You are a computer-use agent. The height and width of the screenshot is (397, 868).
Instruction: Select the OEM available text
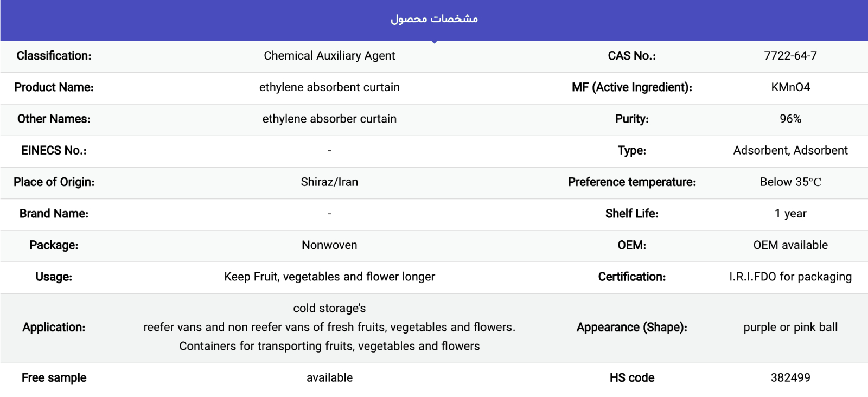click(790, 245)
